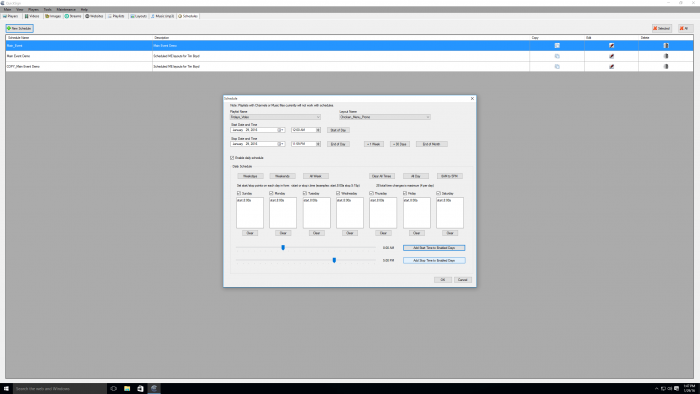Click inside the Friday times text box
The height and width of the screenshot is (394, 700).
pos(417,213)
